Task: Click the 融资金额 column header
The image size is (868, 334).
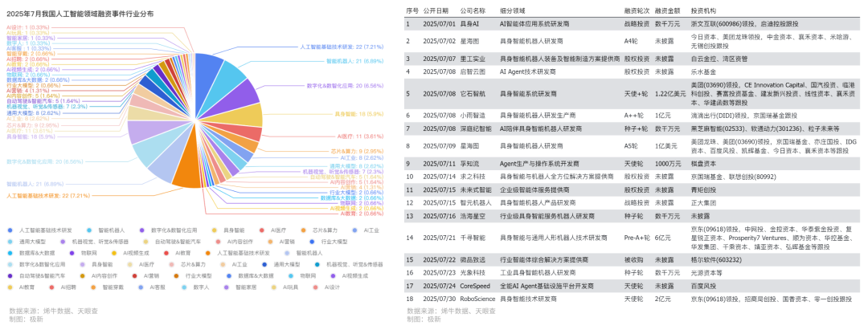Action: 666,10
